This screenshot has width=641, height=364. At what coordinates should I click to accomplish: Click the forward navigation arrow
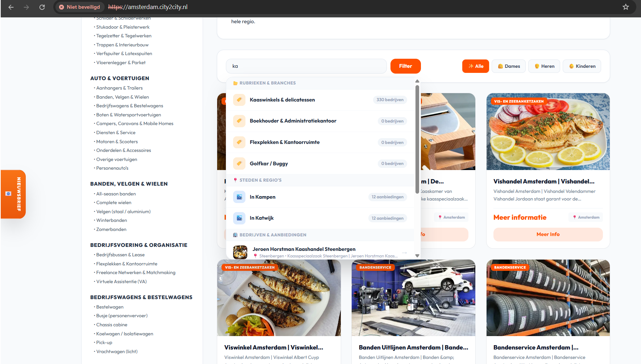click(x=26, y=7)
